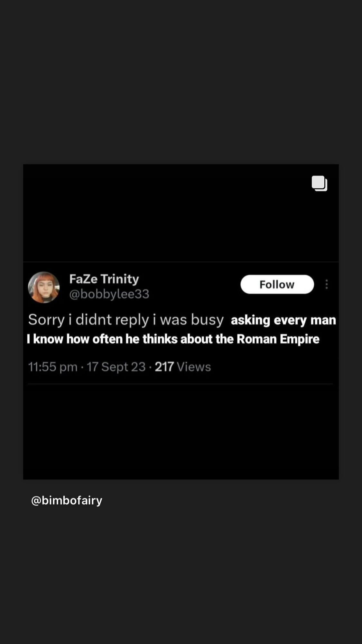
Task: Click the FaZe Trinity display name
Action: [104, 279]
